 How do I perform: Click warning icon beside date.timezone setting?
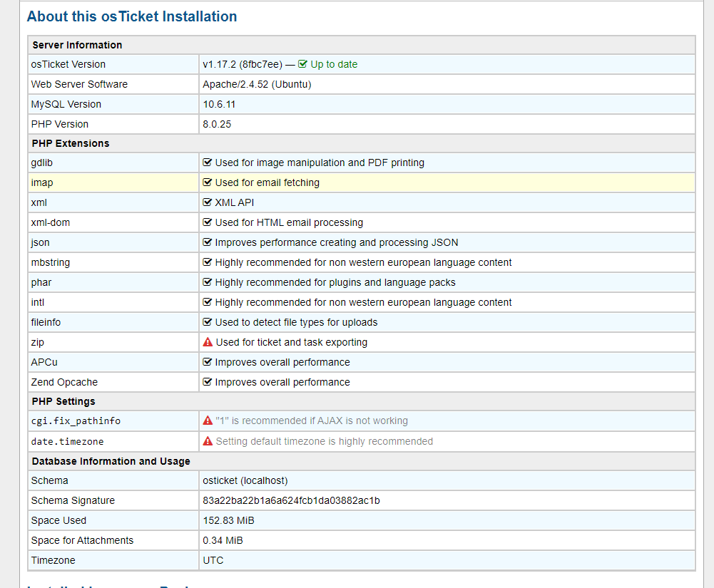tap(208, 441)
